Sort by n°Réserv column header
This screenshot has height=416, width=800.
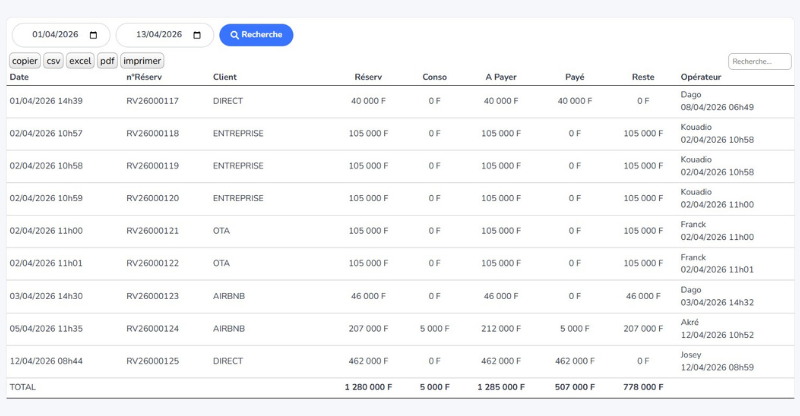click(x=144, y=77)
